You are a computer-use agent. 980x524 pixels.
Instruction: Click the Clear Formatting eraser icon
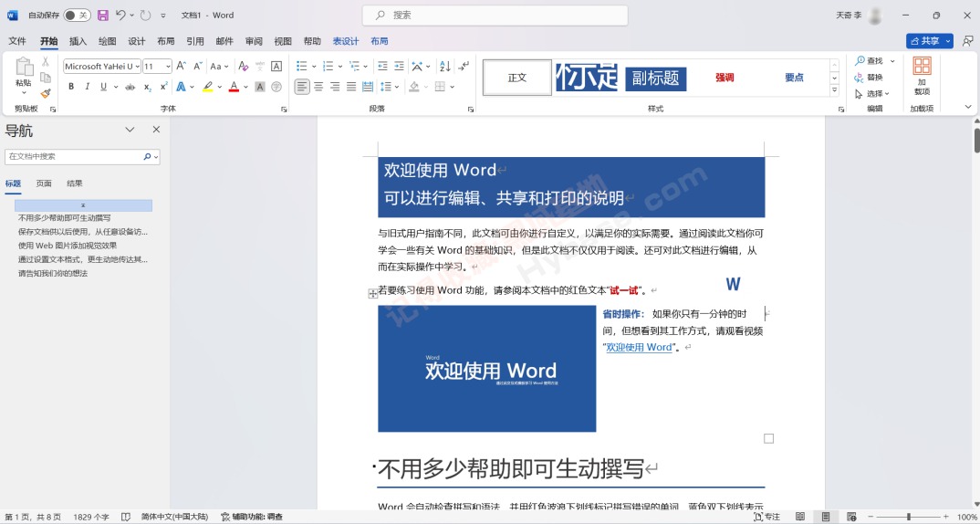(243, 66)
